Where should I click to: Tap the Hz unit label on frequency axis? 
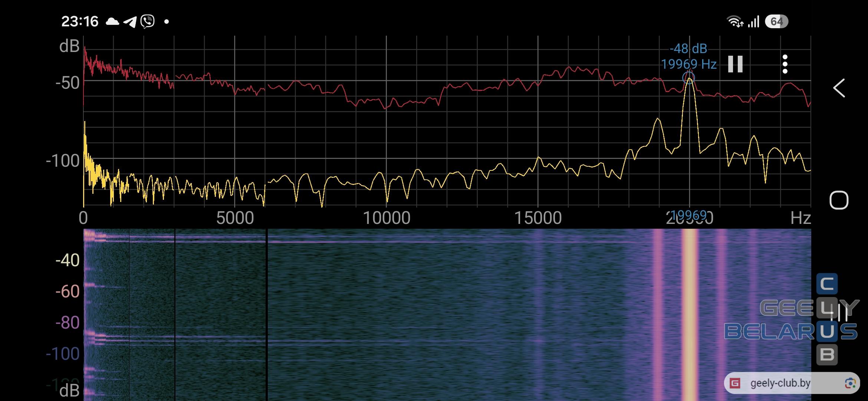coord(800,218)
